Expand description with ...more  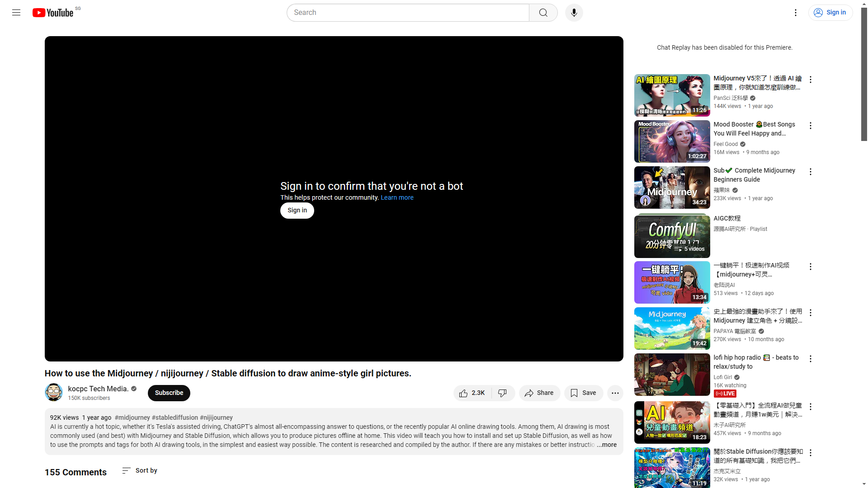(607, 445)
